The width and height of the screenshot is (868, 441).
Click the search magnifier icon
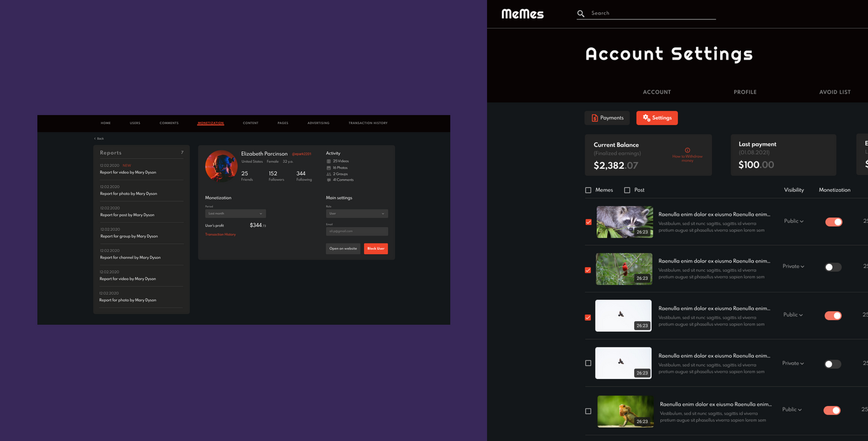(x=581, y=13)
